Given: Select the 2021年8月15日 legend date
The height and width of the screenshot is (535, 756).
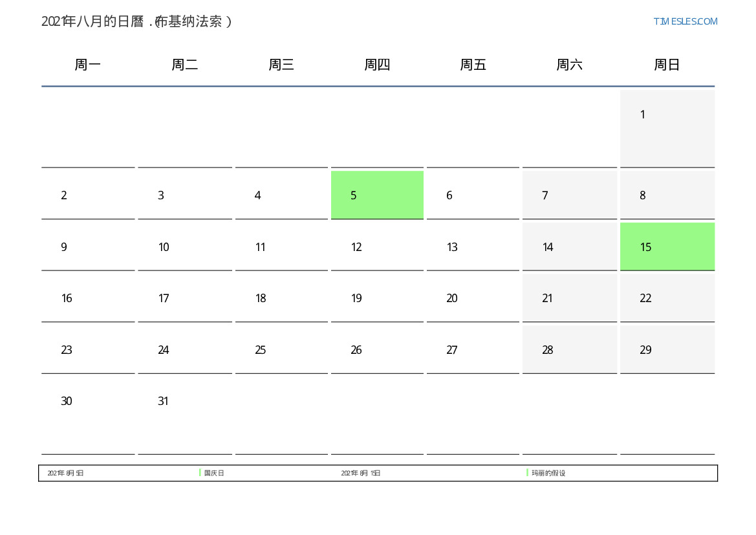Looking at the screenshot, I should (x=360, y=473).
